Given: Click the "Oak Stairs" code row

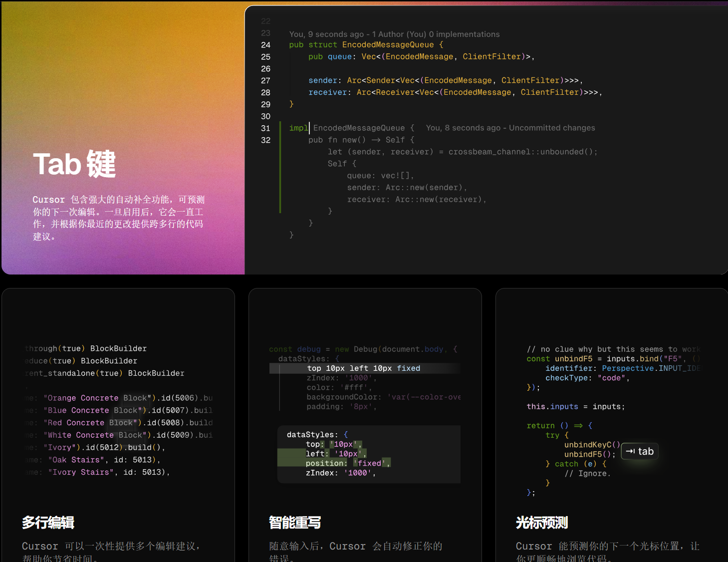Looking at the screenshot, I should [93, 460].
